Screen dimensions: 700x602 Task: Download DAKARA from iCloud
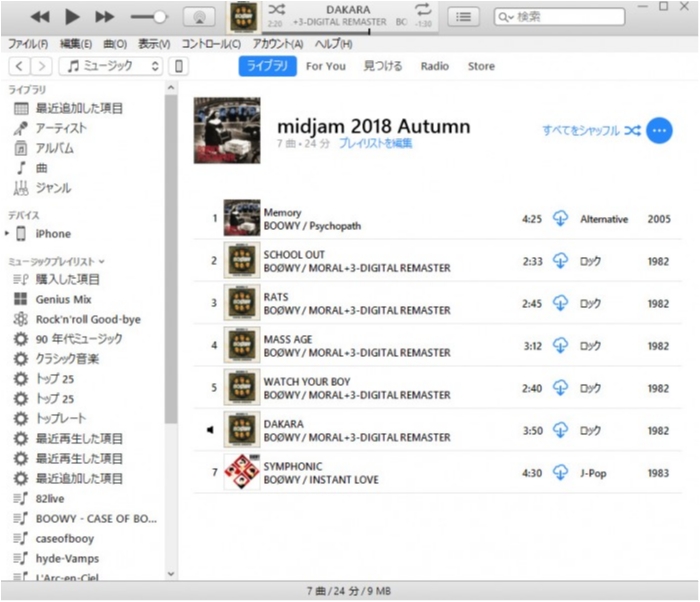pos(560,431)
